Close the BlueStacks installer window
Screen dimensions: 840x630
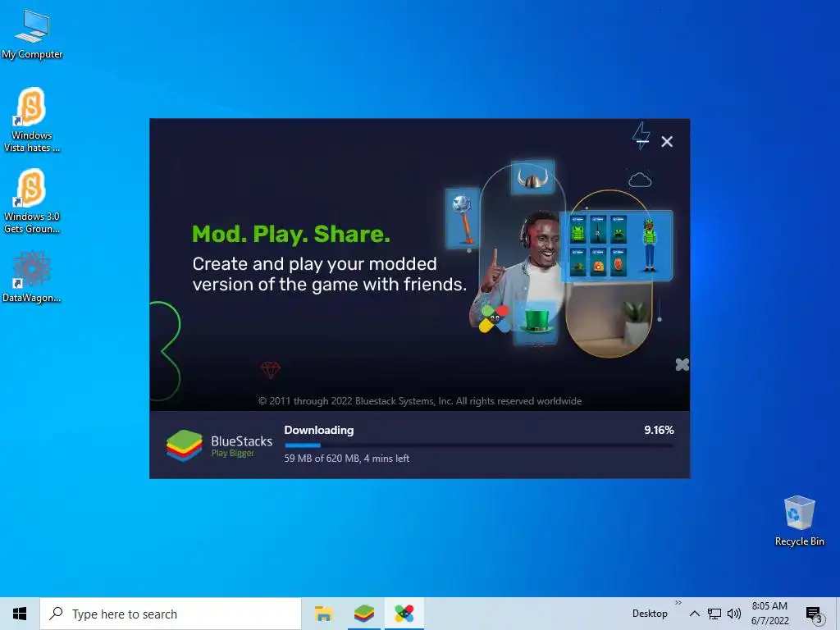pos(667,141)
